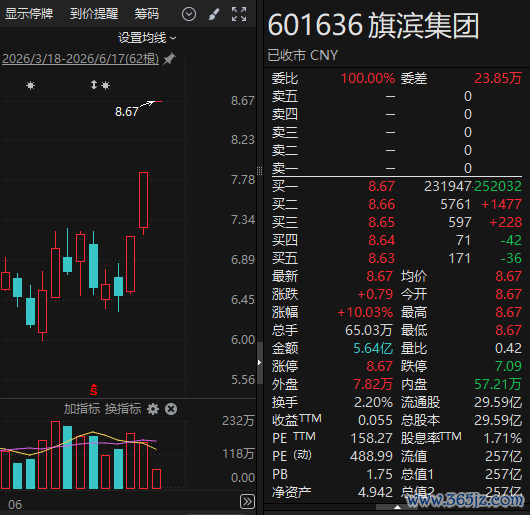Image resolution: width=530 pixels, height=515 pixels.
Task: Click the pin icon beside date range
Action: [169, 59]
